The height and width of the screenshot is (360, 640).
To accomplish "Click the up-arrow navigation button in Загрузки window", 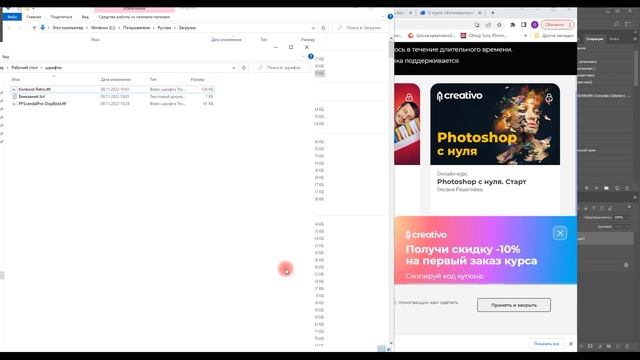I will [x=34, y=28].
